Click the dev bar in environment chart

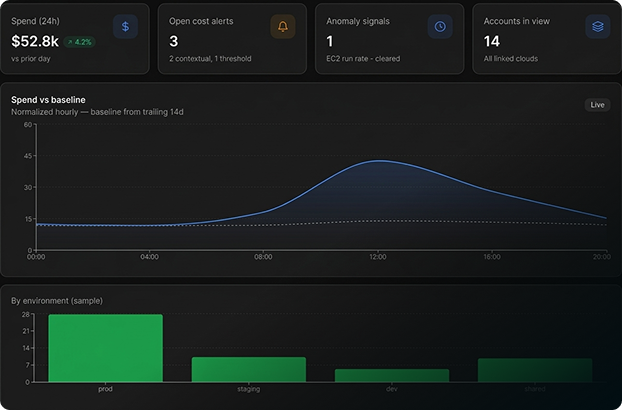click(392, 376)
